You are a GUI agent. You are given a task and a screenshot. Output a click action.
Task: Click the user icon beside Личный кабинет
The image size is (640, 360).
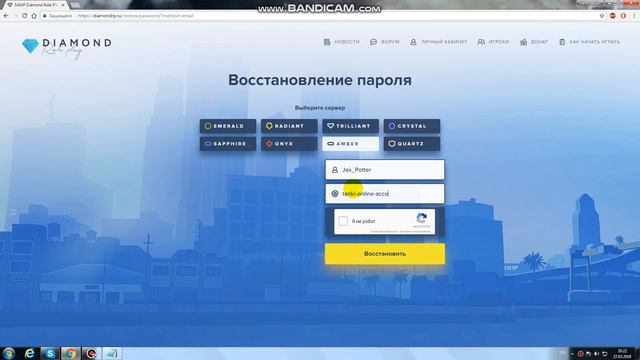coord(413,42)
